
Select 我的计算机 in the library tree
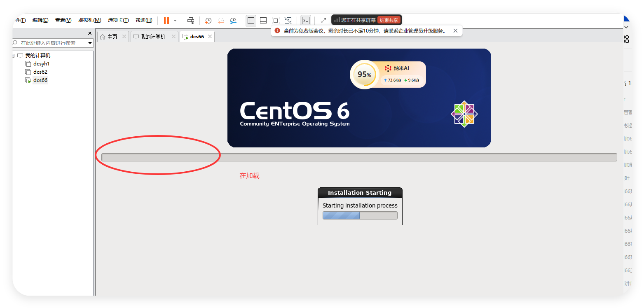click(37, 56)
